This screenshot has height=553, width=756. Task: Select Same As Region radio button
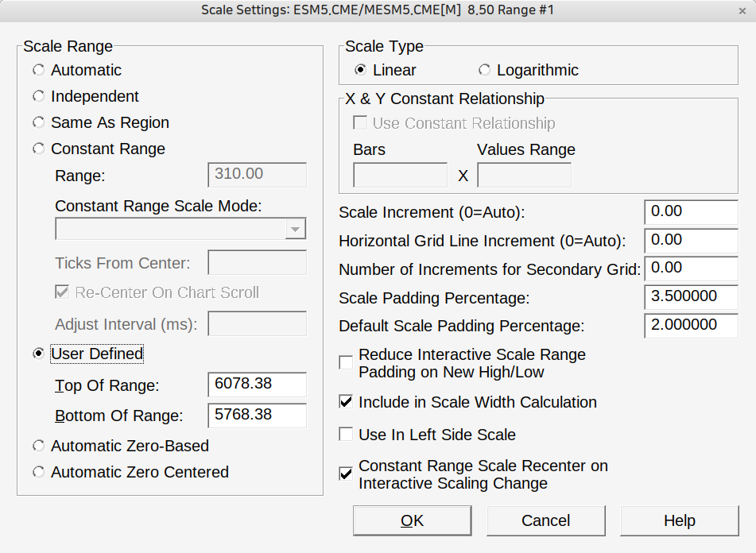(39, 122)
